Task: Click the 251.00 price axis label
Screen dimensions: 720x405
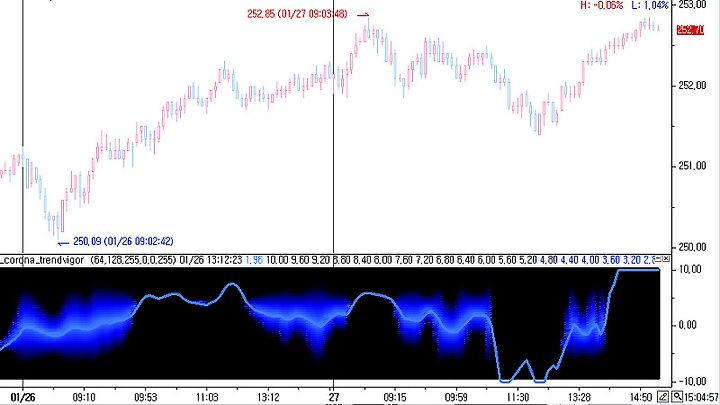Action: (692, 166)
